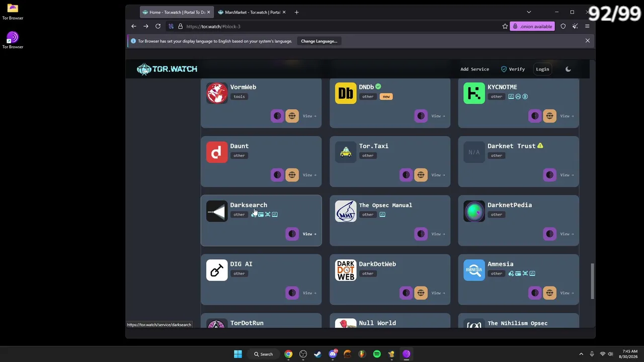Open View link on the Darksearch card
The image size is (644, 362).
[x=309, y=234]
